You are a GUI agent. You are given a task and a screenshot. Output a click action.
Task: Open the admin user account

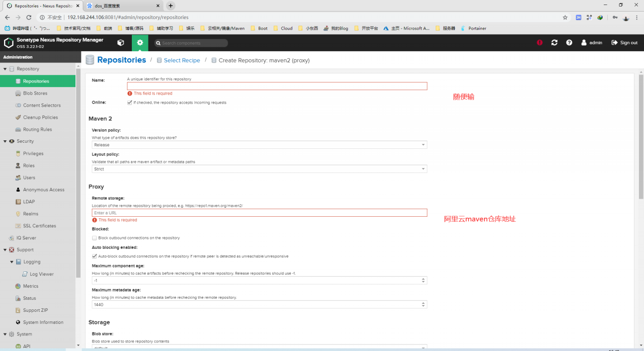pyautogui.click(x=592, y=43)
